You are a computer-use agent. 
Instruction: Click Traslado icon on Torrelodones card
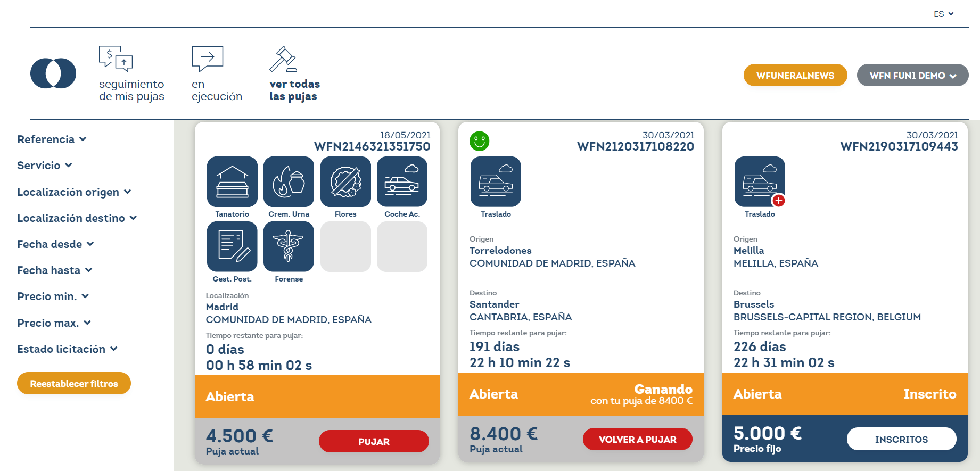point(496,181)
